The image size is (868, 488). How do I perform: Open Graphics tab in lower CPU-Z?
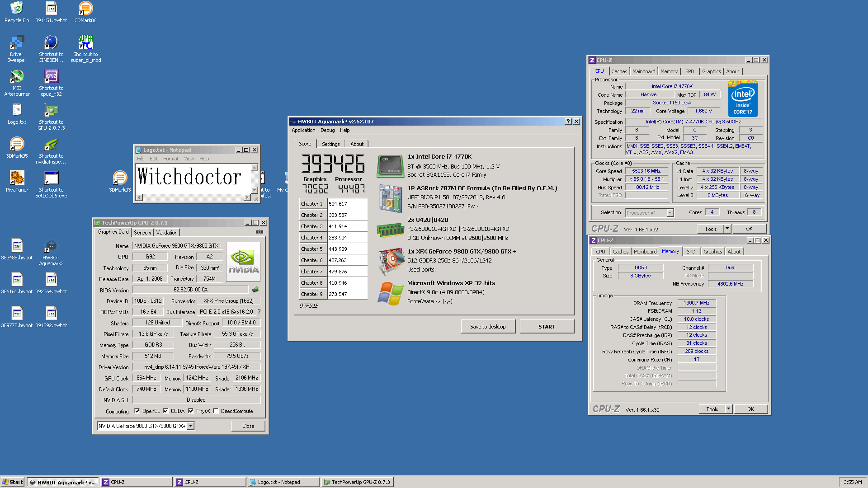pyautogui.click(x=712, y=252)
